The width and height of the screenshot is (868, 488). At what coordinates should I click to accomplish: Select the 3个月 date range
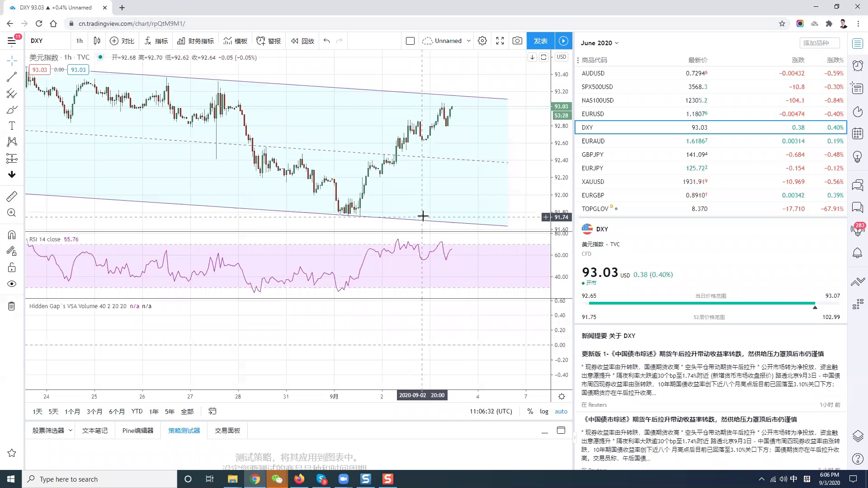[94, 412]
